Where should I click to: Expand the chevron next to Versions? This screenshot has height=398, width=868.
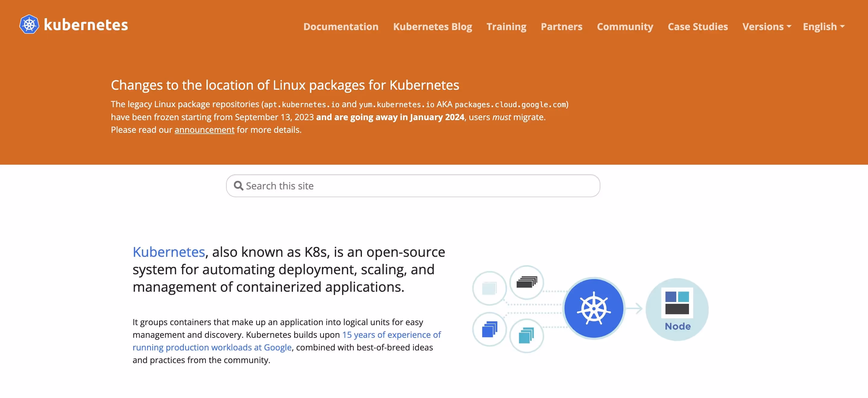(x=789, y=26)
